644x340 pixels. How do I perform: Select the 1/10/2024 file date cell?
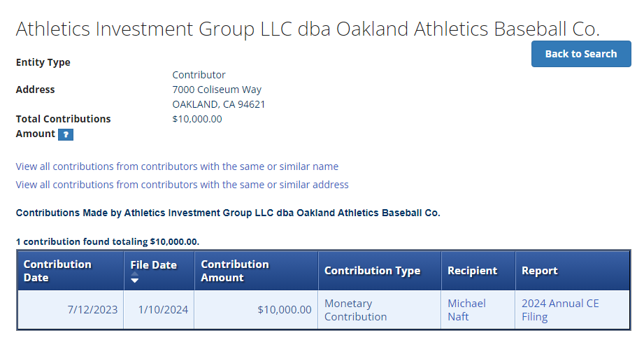click(163, 310)
